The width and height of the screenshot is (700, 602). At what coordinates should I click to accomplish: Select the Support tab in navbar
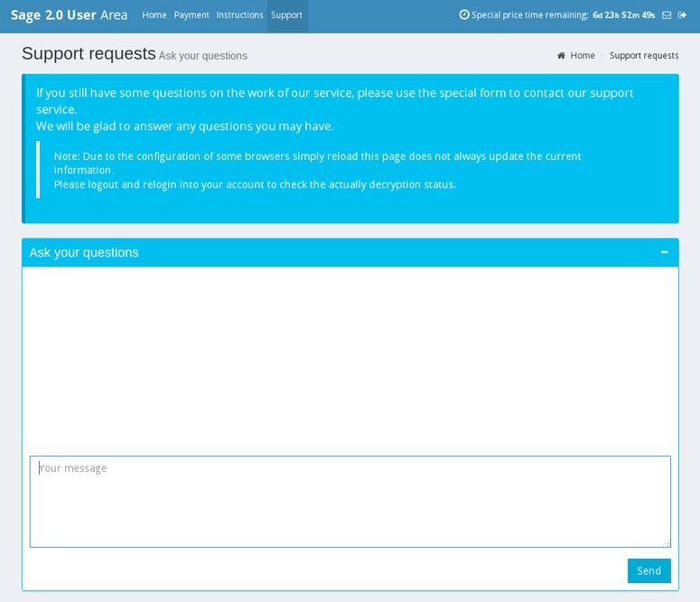[x=286, y=15]
